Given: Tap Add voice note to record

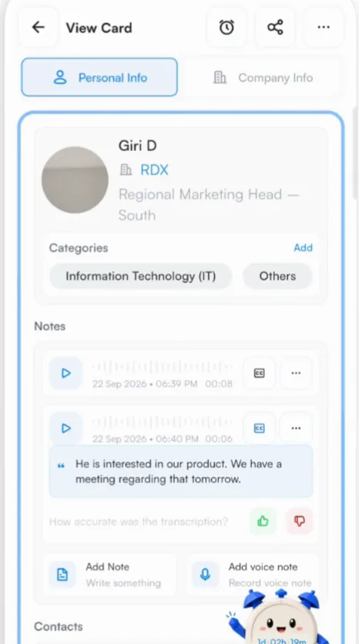Looking at the screenshot, I should [x=253, y=574].
